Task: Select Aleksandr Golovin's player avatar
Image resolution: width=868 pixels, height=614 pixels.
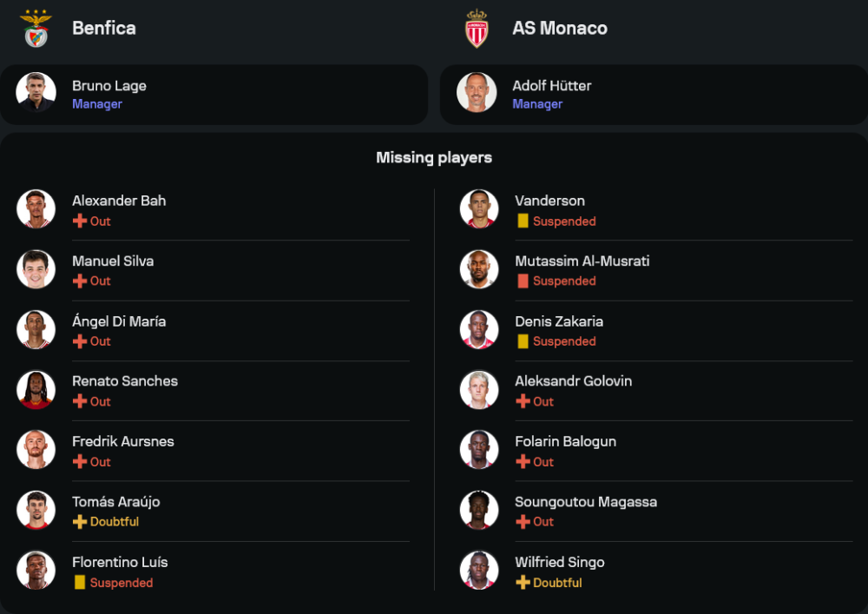Action: click(479, 390)
